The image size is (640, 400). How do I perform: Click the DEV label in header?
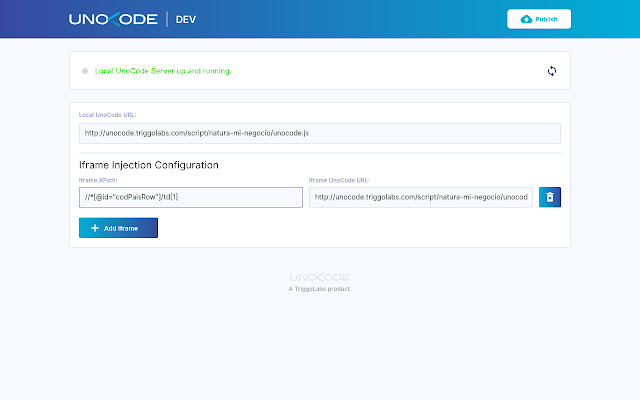[186, 20]
